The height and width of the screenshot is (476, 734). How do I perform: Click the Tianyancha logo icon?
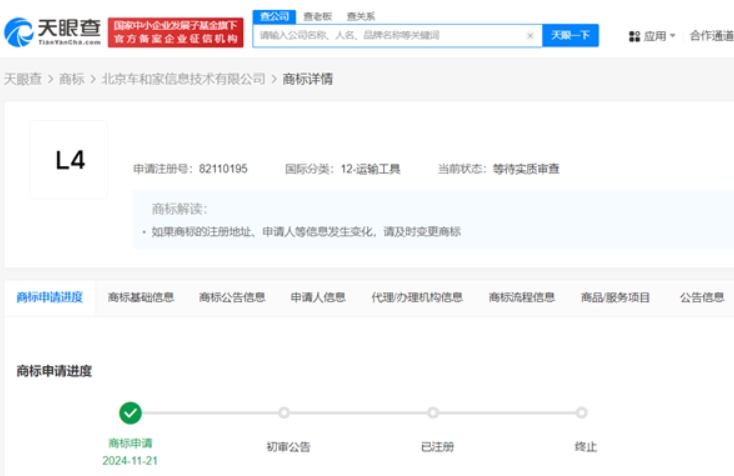click(18, 33)
